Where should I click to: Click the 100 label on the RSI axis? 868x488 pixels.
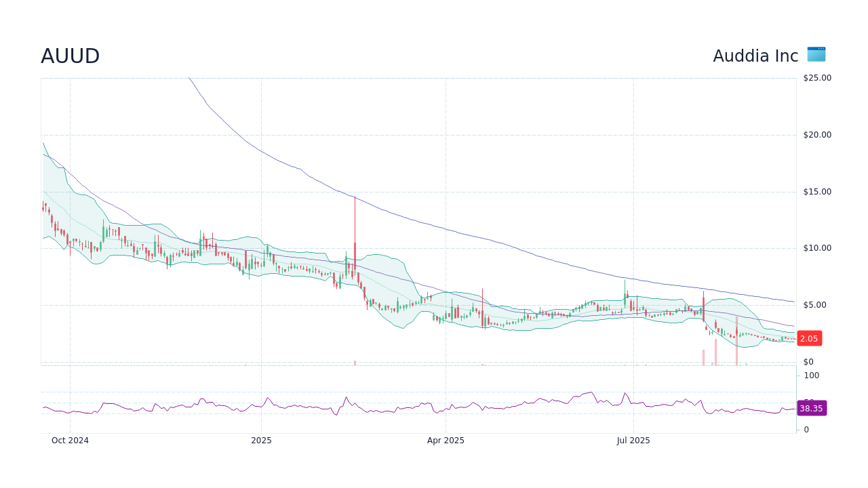click(x=812, y=375)
